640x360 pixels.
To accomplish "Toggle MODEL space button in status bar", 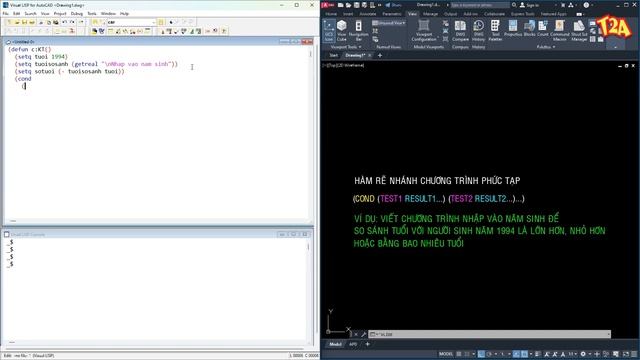I will click(446, 354).
